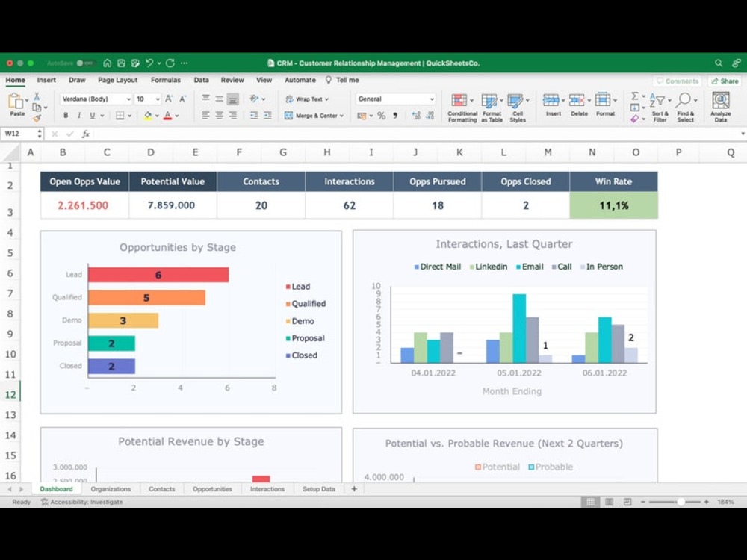
Task: Redo the last action
Action: (x=170, y=63)
